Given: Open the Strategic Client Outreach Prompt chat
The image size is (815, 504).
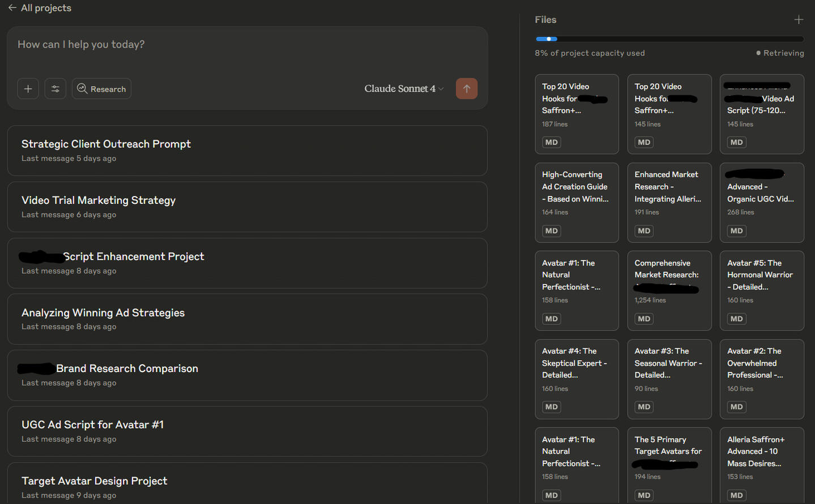Looking at the screenshot, I should point(247,150).
